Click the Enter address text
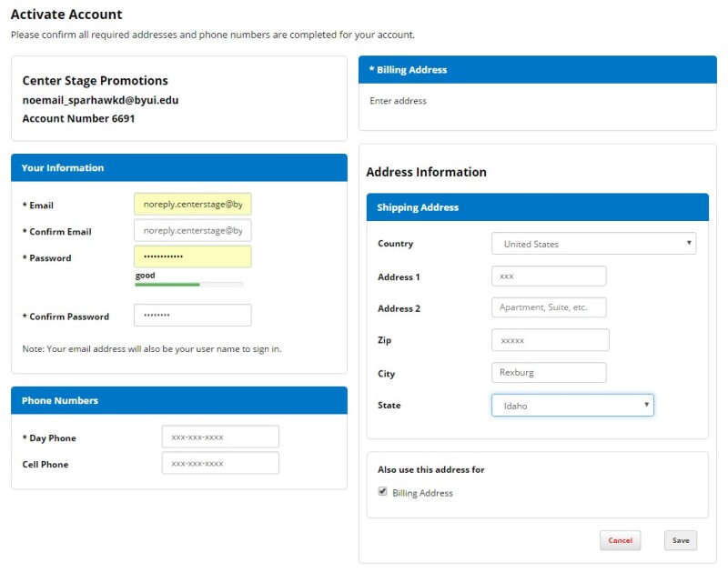Screen dimensions: 728x573 399,101
